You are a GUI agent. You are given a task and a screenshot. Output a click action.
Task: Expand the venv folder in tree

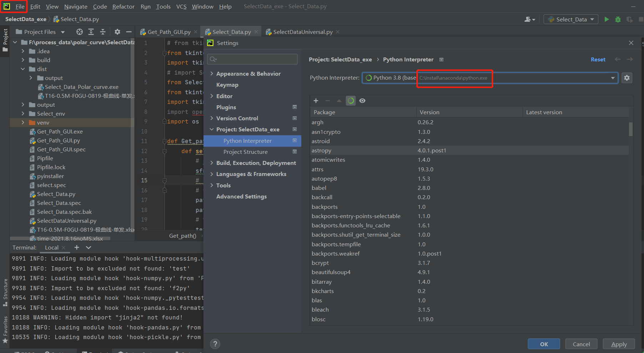[x=23, y=122]
